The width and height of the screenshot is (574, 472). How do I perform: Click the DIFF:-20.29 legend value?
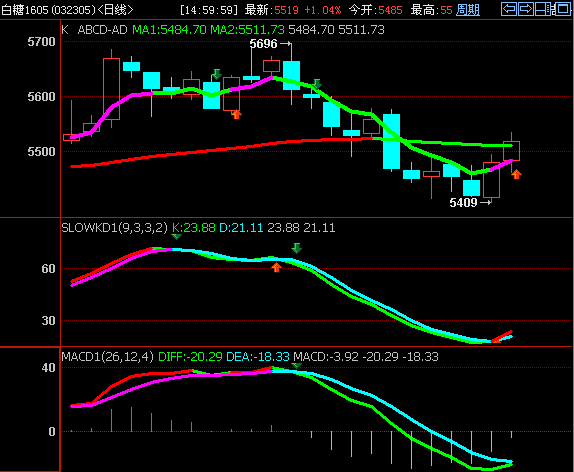tap(190, 356)
